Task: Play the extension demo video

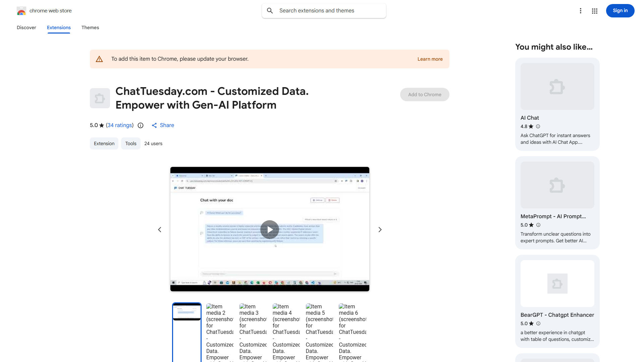Action: (x=270, y=229)
